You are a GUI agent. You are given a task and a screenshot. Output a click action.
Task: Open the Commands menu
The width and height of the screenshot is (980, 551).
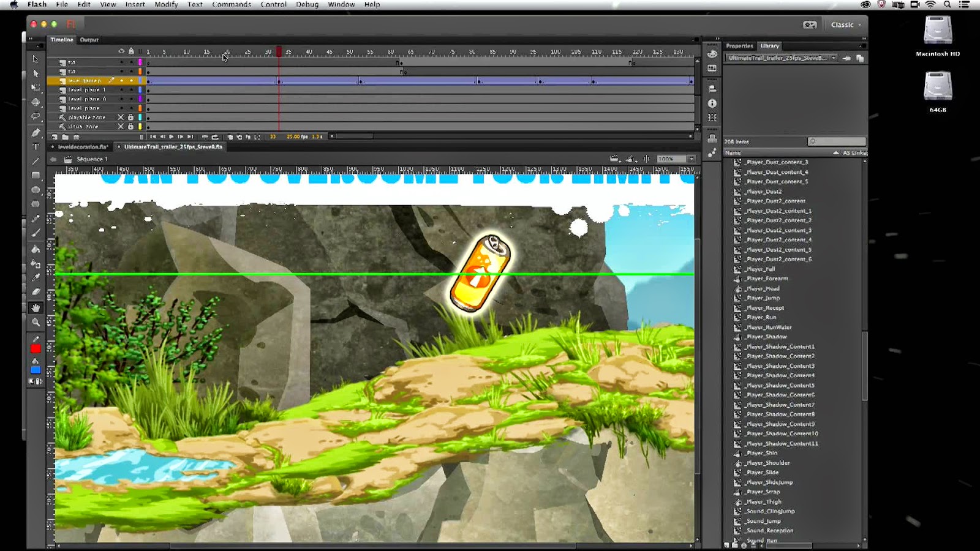pyautogui.click(x=232, y=4)
